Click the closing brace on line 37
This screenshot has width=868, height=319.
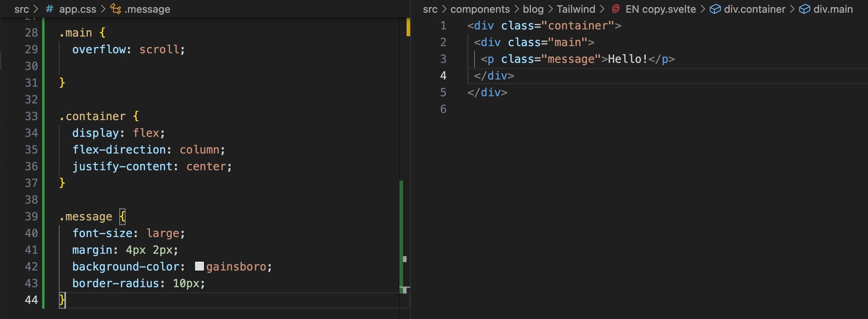(x=62, y=183)
